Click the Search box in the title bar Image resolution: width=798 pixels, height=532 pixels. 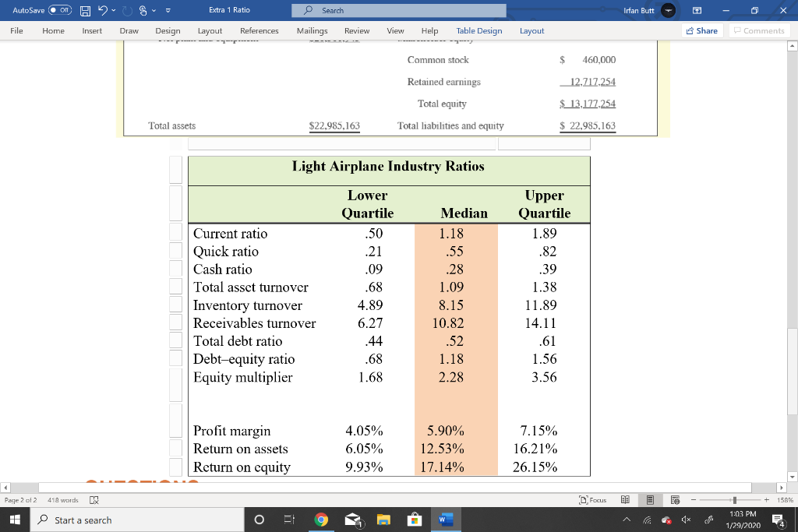[398, 10]
